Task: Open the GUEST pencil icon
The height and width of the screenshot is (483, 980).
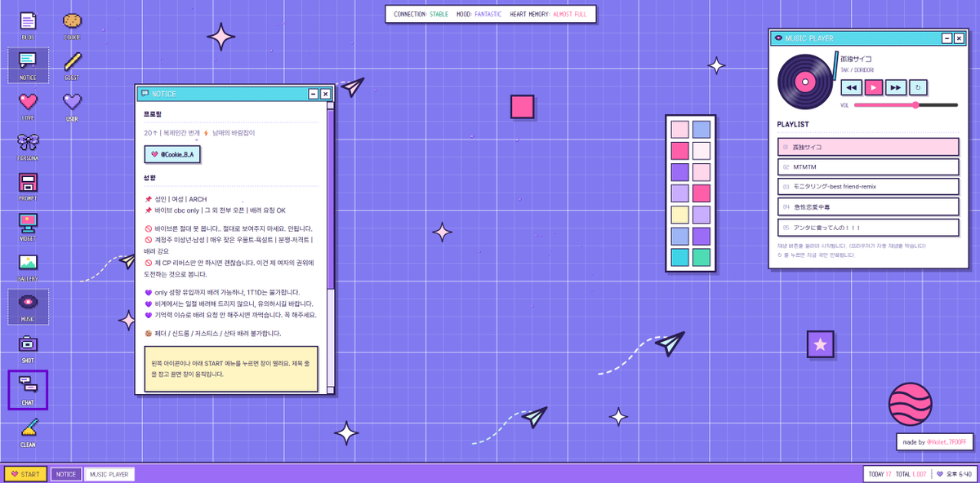Action: pos(73,64)
